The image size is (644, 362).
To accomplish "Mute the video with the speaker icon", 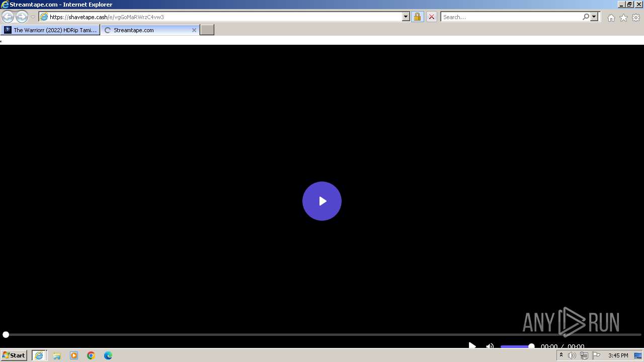I will tap(490, 346).
